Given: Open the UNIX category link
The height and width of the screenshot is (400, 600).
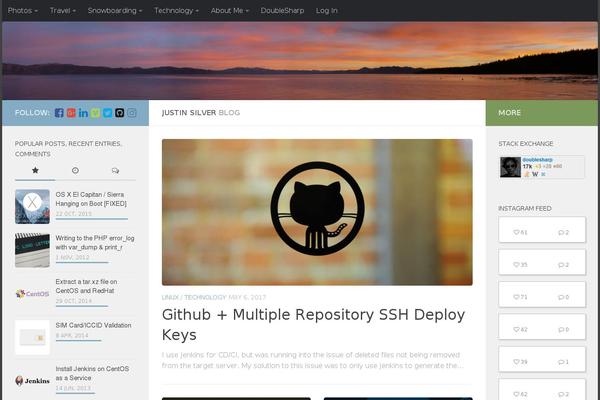Looking at the screenshot, I should click(x=170, y=297).
